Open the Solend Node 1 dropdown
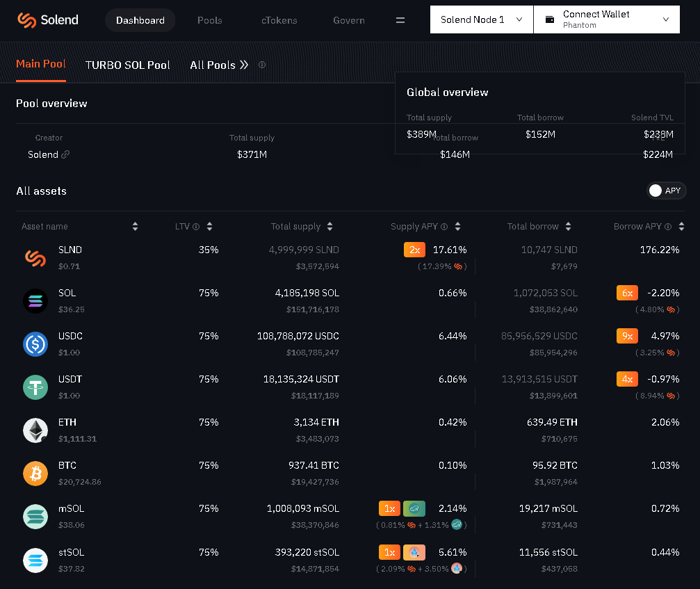This screenshot has width=700, height=589. coord(481,19)
